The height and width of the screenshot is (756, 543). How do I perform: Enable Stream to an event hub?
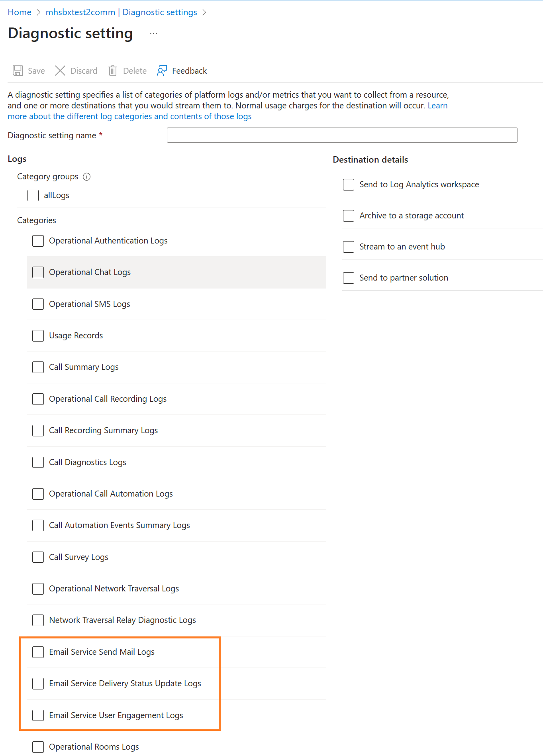coord(348,247)
